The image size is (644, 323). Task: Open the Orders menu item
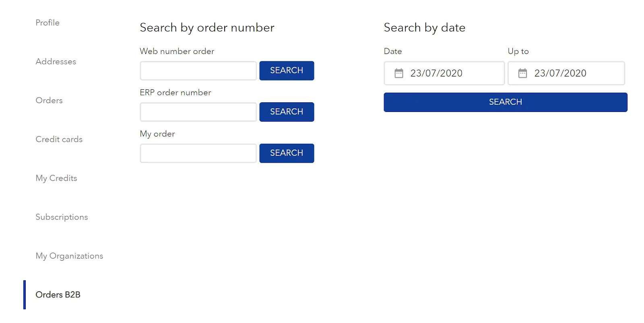click(49, 101)
